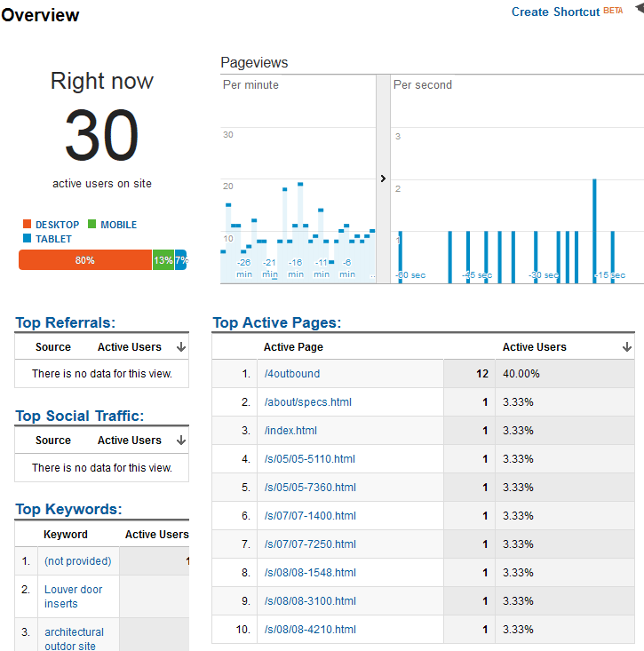Select the Louver door inserts keyword
This screenshot has height=651, width=644.
tap(73, 596)
